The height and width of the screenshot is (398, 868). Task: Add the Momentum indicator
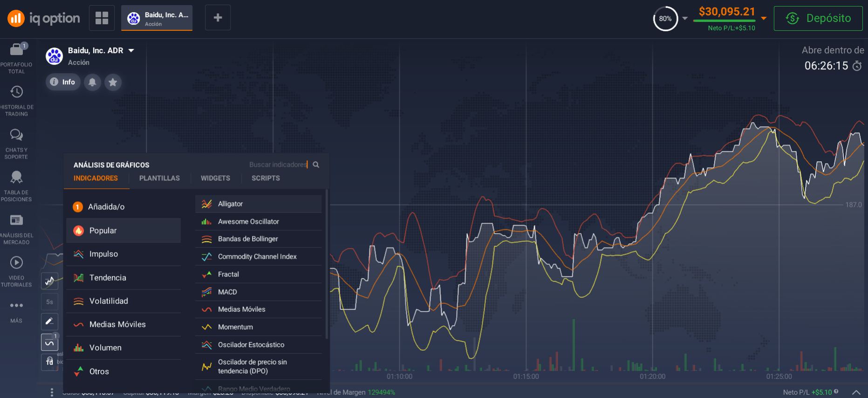point(259,327)
